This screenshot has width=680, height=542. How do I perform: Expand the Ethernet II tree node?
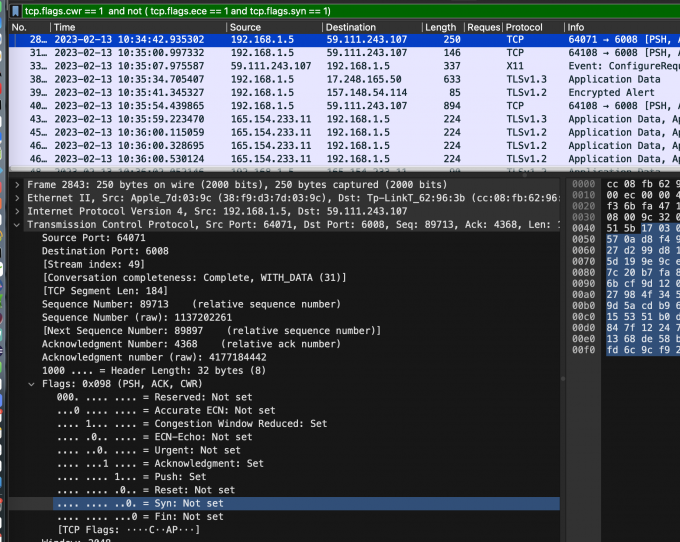click(x=17, y=198)
